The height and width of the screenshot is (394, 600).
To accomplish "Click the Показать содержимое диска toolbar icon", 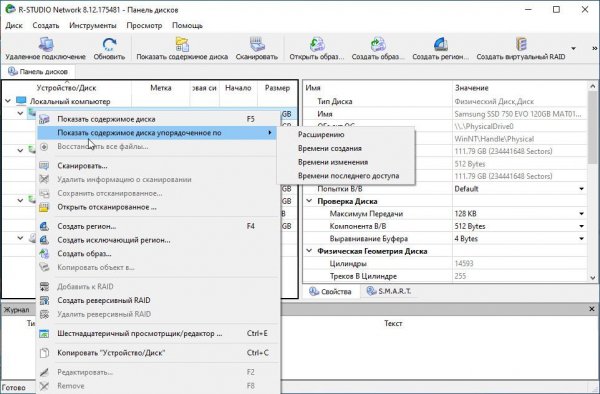I will (182, 44).
